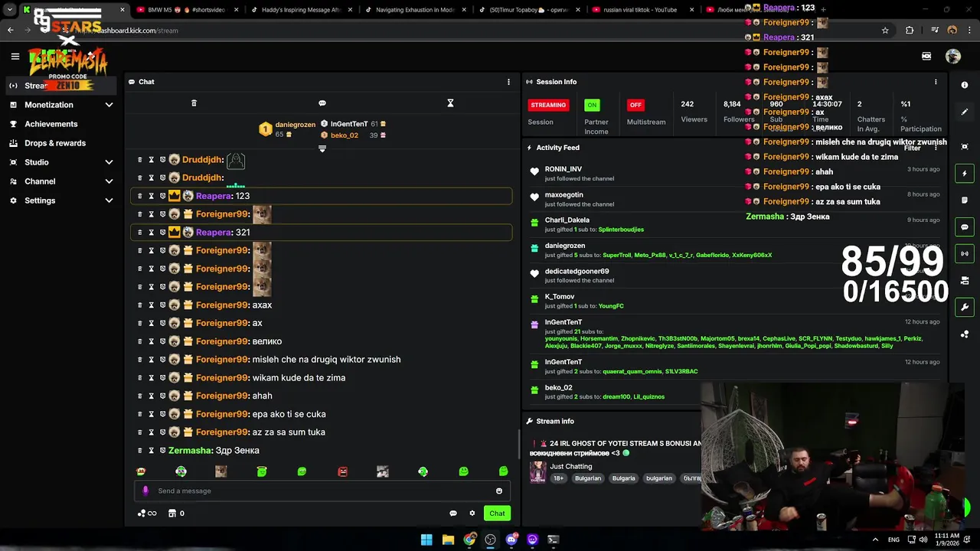980x551 pixels.
Task: Open browser extensions puzzle icon
Action: click(910, 31)
